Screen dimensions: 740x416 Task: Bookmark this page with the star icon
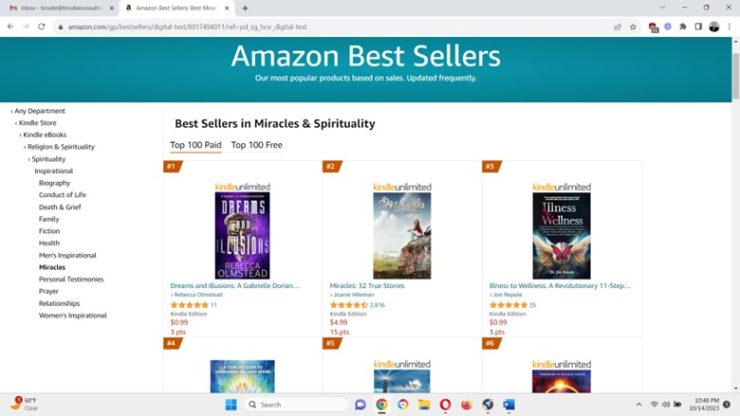coord(633,27)
